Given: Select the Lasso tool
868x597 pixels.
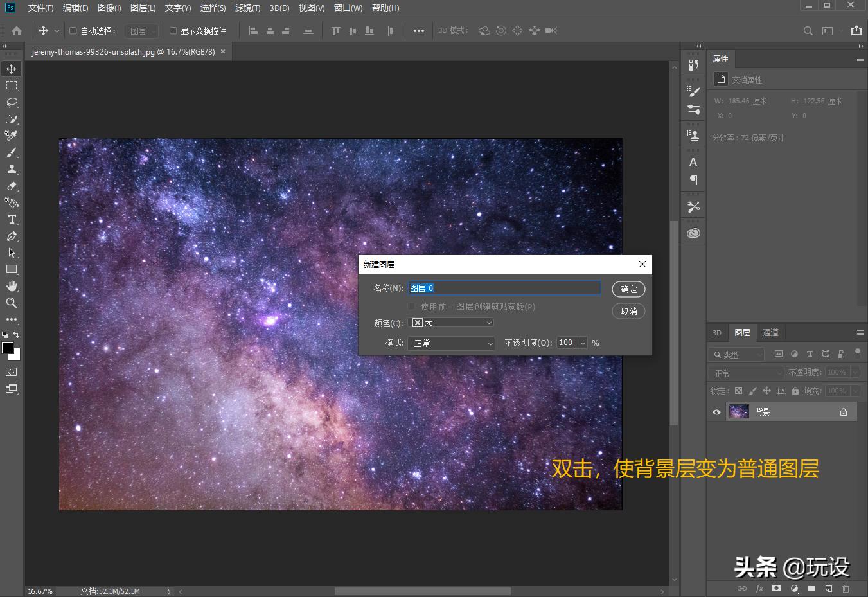Looking at the screenshot, I should coord(10,102).
